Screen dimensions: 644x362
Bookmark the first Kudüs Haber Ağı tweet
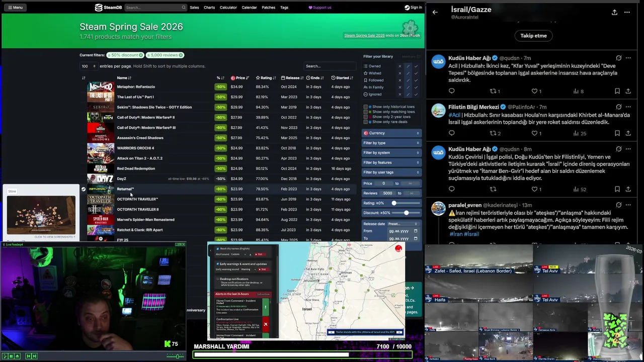[617, 91]
